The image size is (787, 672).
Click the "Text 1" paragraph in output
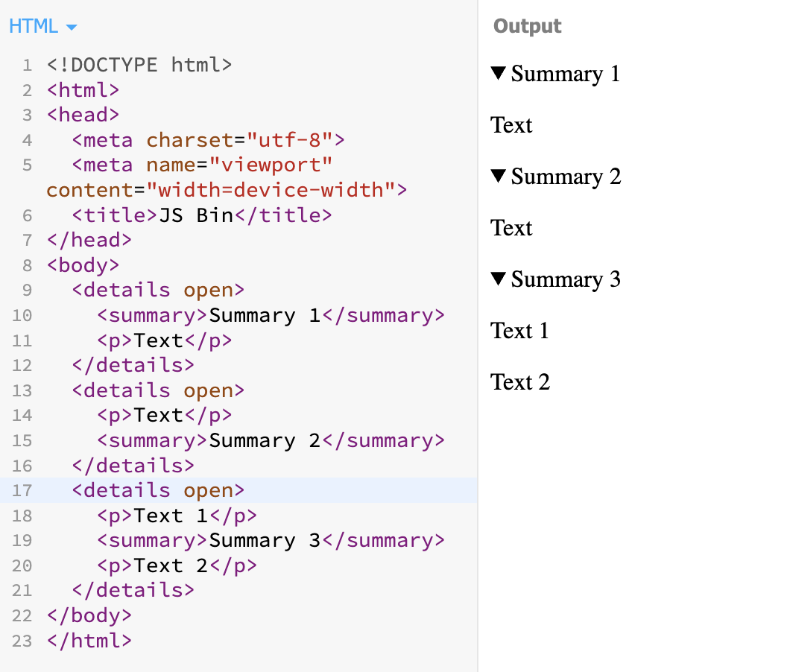click(x=519, y=331)
